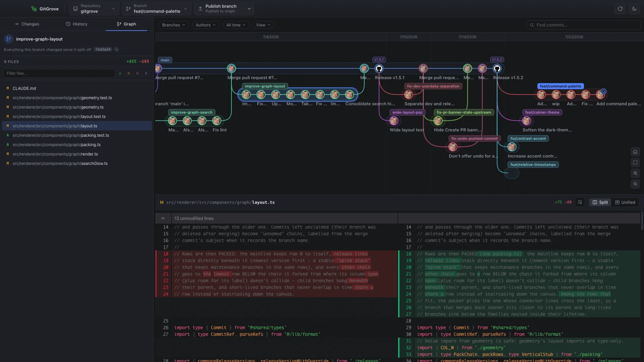Select the packing.ts file
Screen dimensions: 644x362
[x=76, y=145]
